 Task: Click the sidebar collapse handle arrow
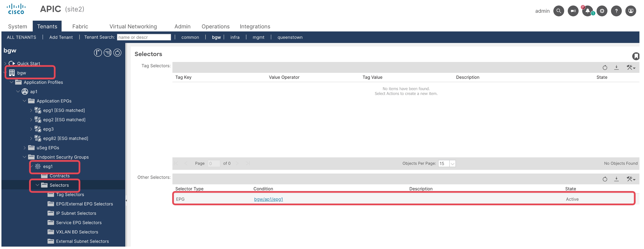pyautogui.click(x=126, y=200)
